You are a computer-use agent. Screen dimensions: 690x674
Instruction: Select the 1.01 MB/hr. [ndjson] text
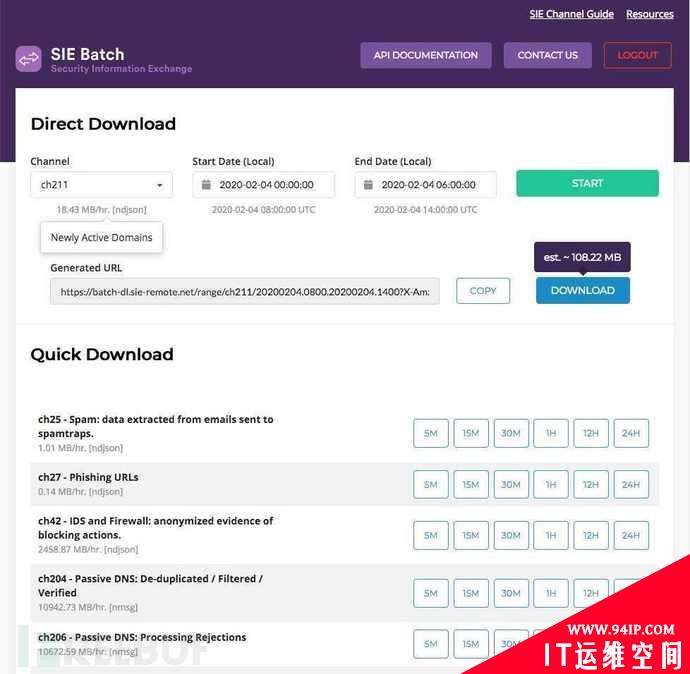click(80, 448)
